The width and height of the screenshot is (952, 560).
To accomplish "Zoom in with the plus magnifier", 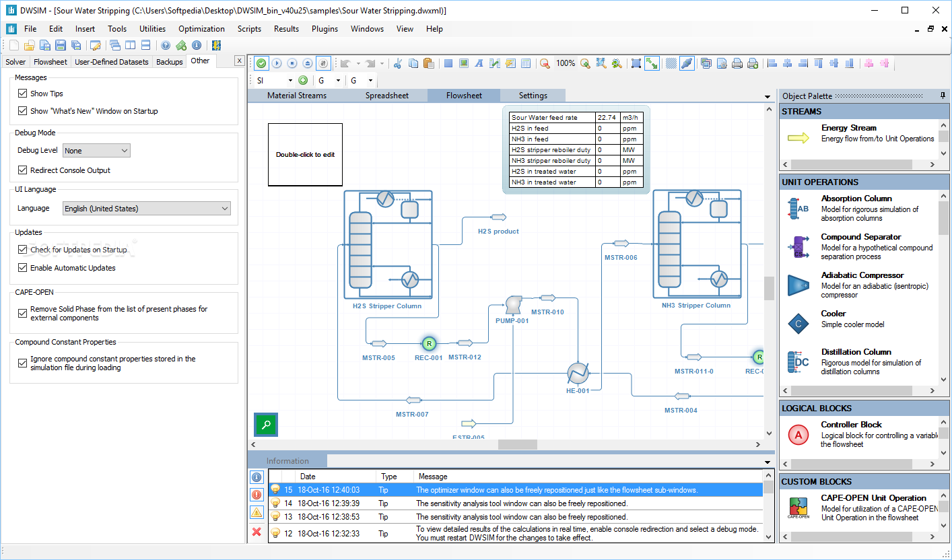I will (x=585, y=63).
